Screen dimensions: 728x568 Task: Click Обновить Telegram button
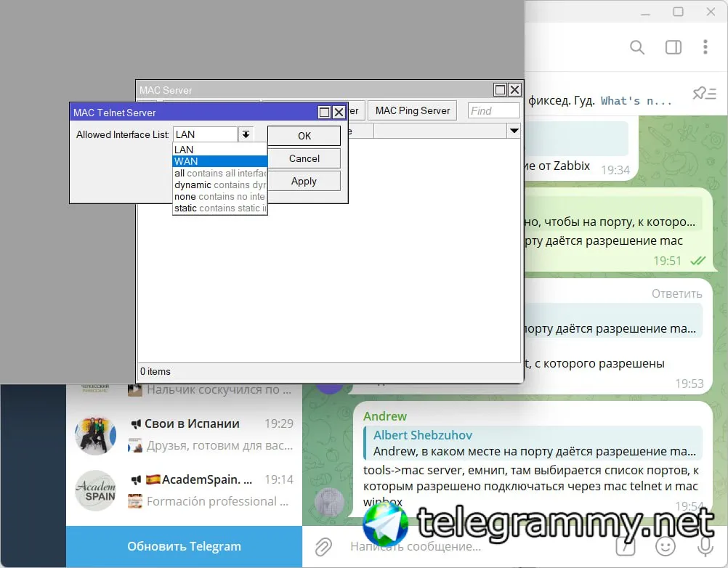coord(184,547)
